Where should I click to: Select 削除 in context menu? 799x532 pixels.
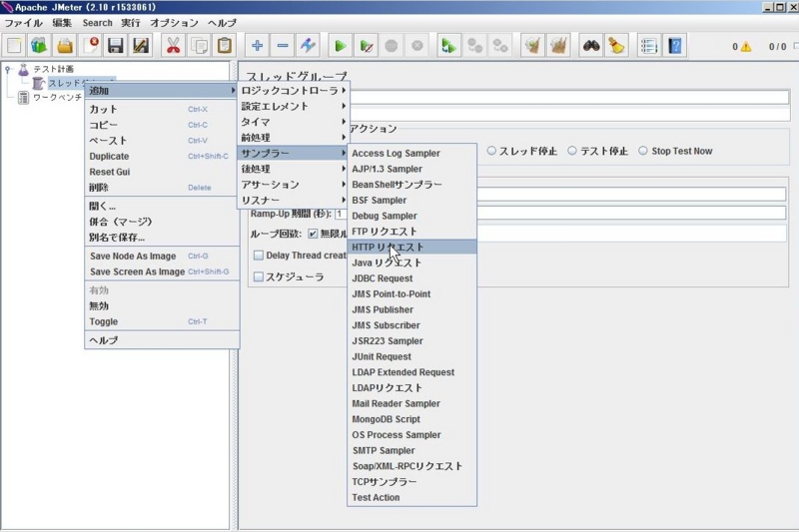pyautogui.click(x=162, y=188)
